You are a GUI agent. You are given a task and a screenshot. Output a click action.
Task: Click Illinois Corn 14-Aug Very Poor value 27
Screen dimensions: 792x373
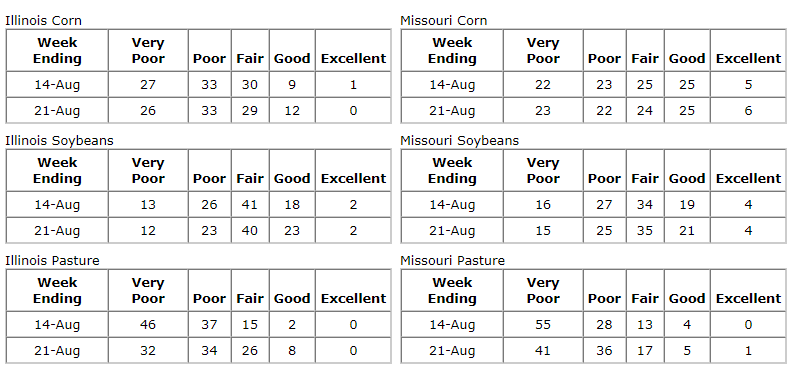pyautogui.click(x=148, y=84)
